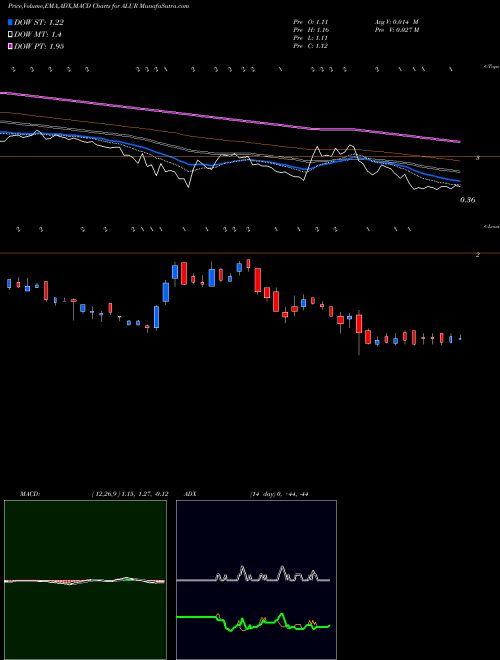Click the white DOW MT legend swatch
500x660 pixels.
click(10, 35)
